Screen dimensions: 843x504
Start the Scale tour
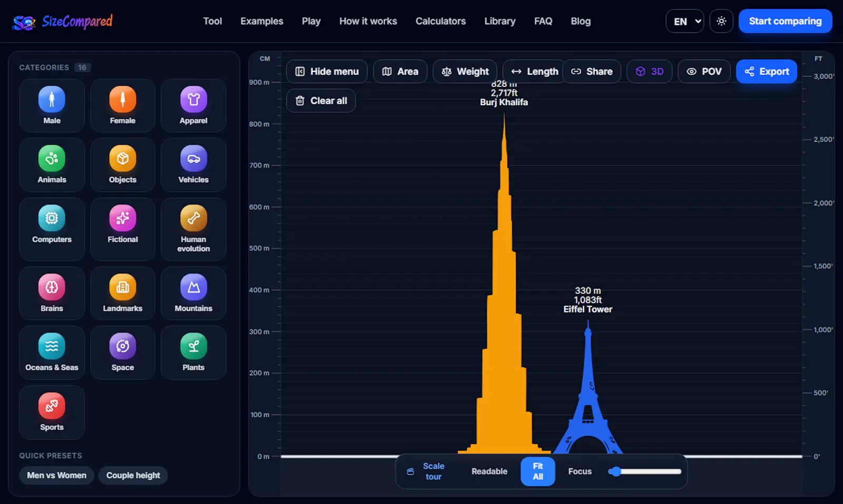pyautogui.click(x=426, y=471)
